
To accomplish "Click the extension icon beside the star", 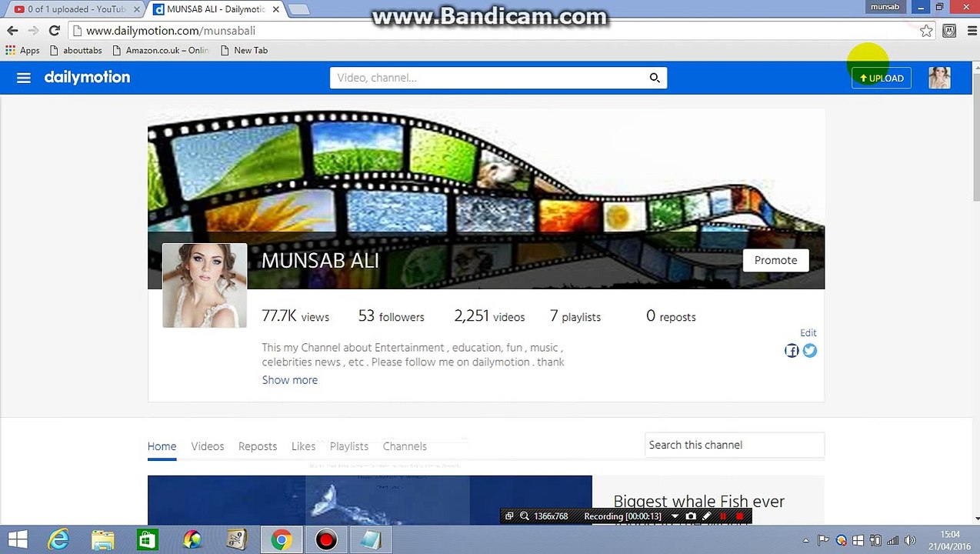I will pyautogui.click(x=949, y=31).
